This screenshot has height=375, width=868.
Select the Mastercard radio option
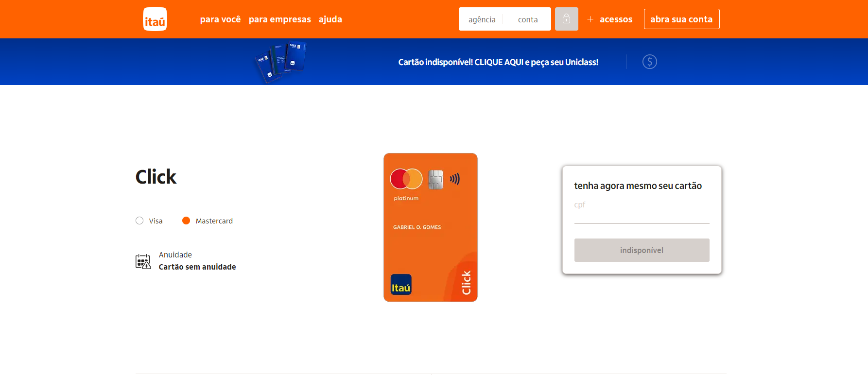(x=186, y=221)
